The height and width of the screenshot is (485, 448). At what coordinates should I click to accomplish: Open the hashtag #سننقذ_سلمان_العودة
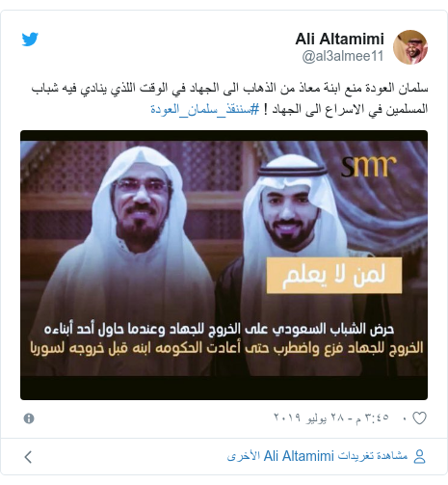point(205,110)
